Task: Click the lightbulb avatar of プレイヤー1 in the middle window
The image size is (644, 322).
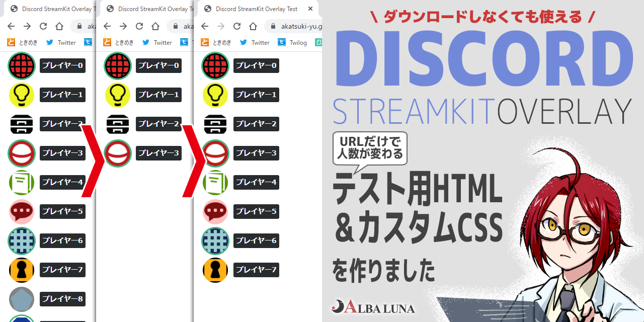Action: pos(118,95)
